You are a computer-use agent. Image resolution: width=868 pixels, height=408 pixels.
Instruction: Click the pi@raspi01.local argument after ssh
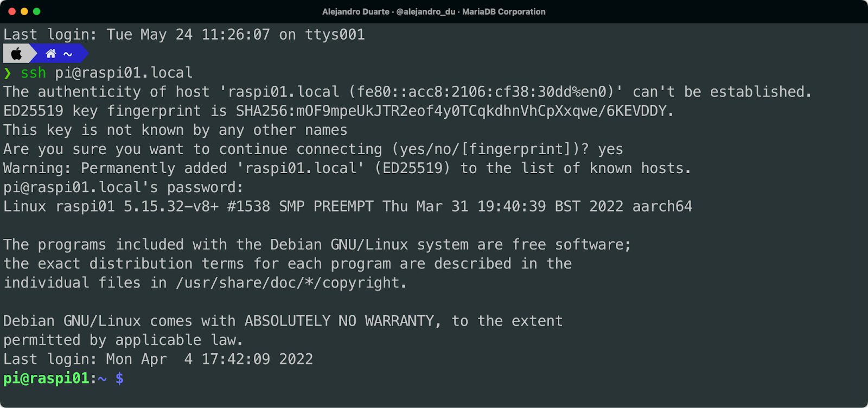pos(124,73)
